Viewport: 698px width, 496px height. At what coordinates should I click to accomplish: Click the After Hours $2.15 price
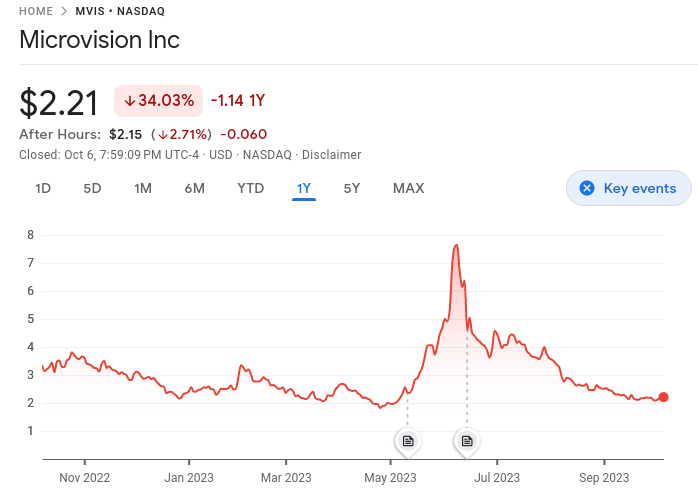125,134
